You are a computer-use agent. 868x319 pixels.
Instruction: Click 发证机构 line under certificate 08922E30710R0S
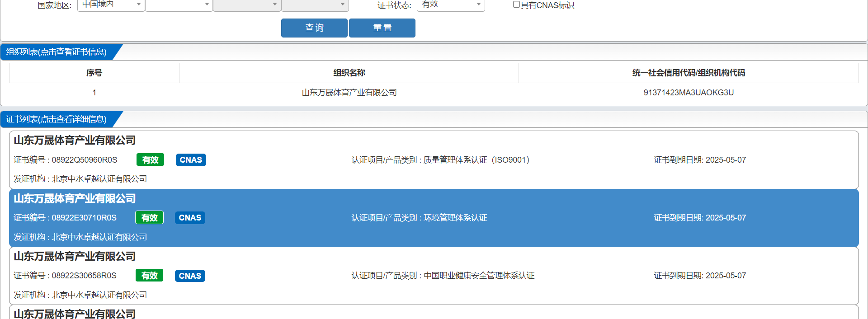click(80, 237)
